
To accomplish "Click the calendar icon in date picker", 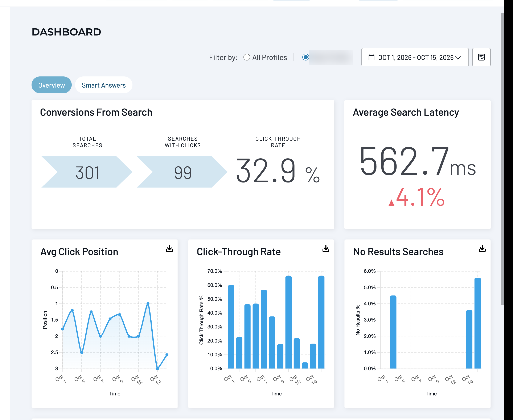I will coord(371,57).
